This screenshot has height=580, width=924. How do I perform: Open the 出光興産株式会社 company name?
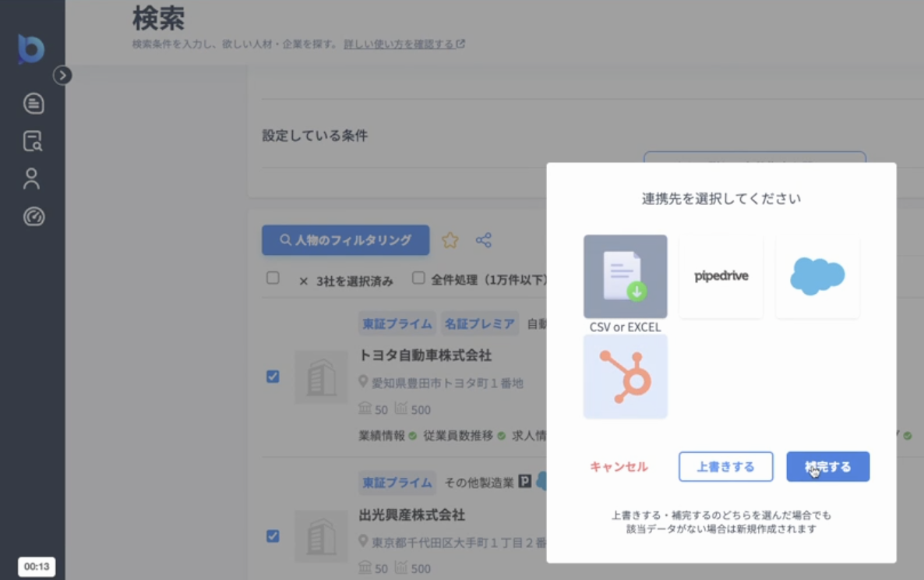[412, 515]
